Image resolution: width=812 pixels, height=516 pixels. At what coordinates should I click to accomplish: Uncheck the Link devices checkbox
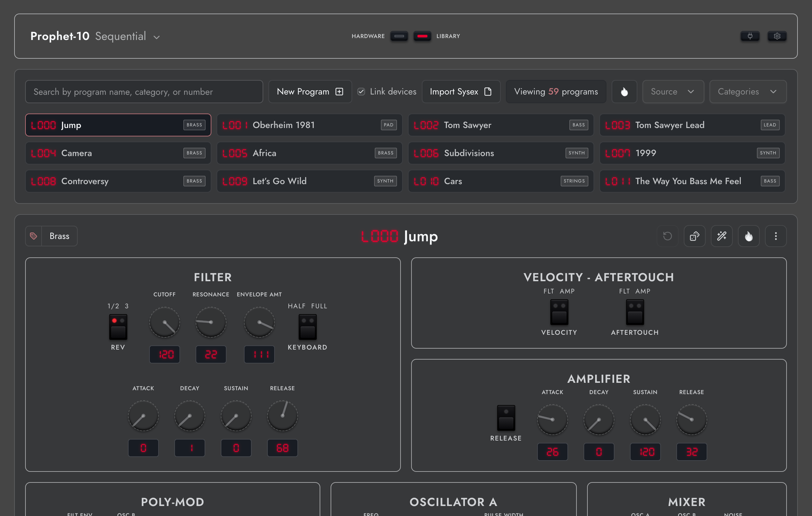pos(361,92)
